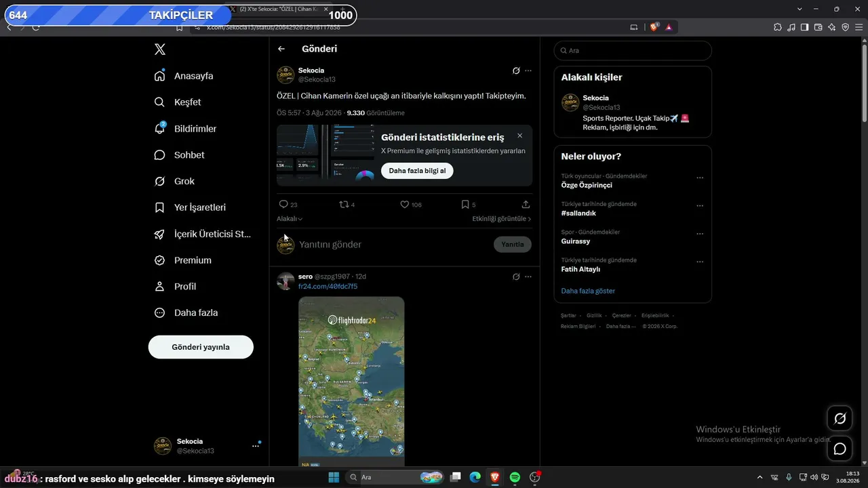
Task: Click the Yanıtla reply button
Action: tap(513, 245)
